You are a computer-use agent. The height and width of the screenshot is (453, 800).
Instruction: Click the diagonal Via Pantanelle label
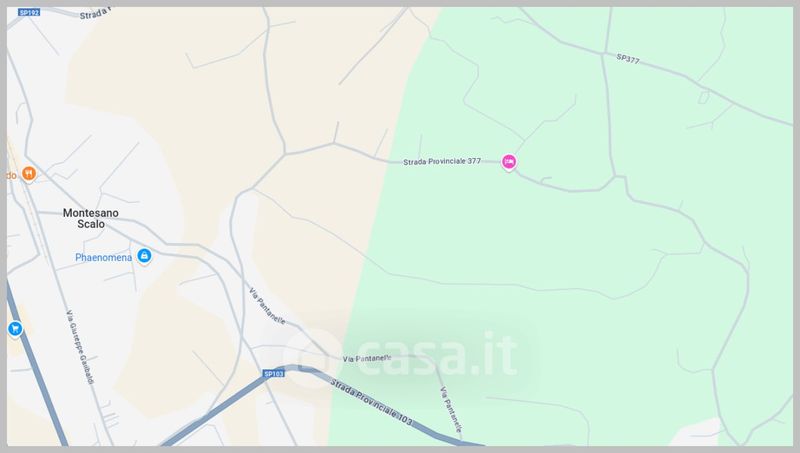(267, 306)
